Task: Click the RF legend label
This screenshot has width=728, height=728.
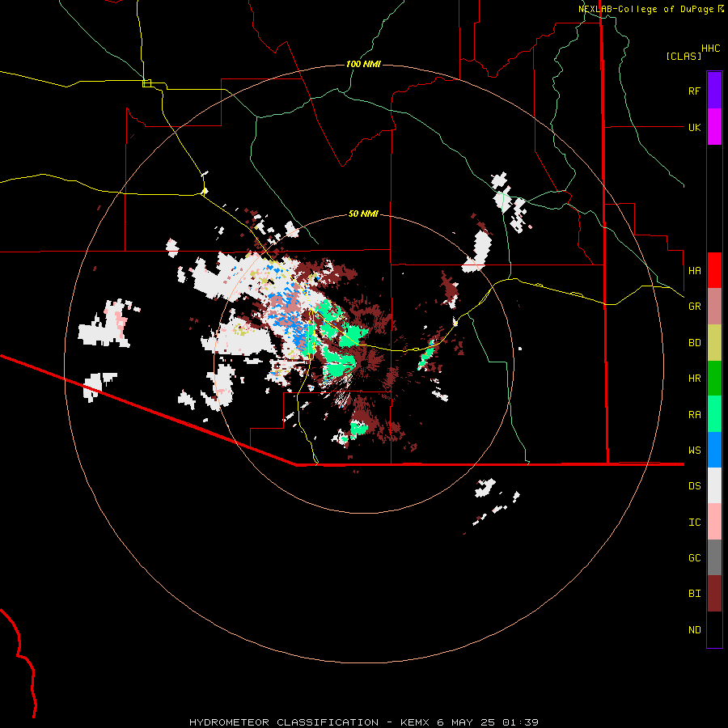Action: pyautogui.click(x=694, y=91)
